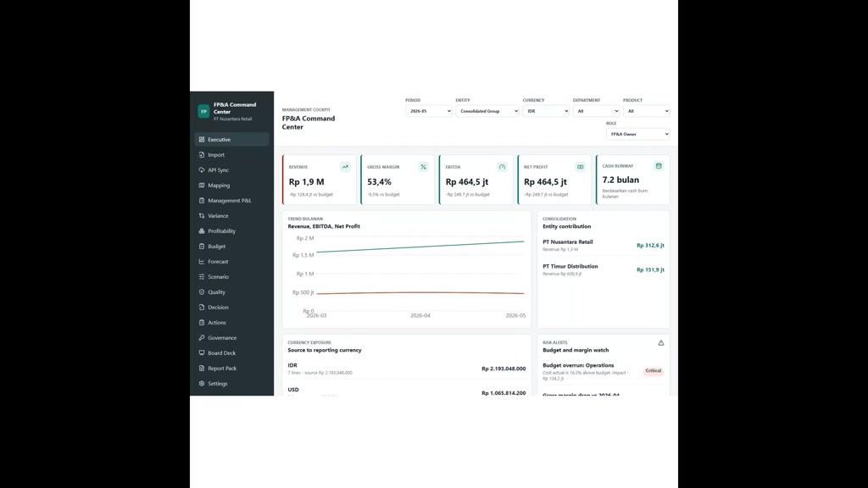Click the Budget sidebar icon
The image size is (868, 488).
[202, 247]
